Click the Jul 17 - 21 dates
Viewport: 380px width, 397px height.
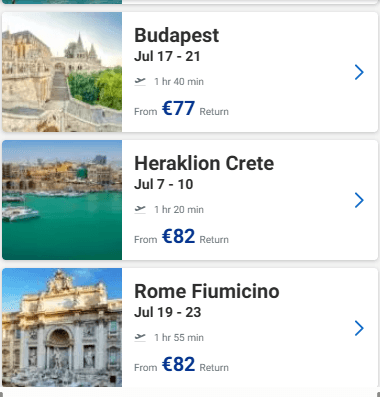pyautogui.click(x=167, y=56)
